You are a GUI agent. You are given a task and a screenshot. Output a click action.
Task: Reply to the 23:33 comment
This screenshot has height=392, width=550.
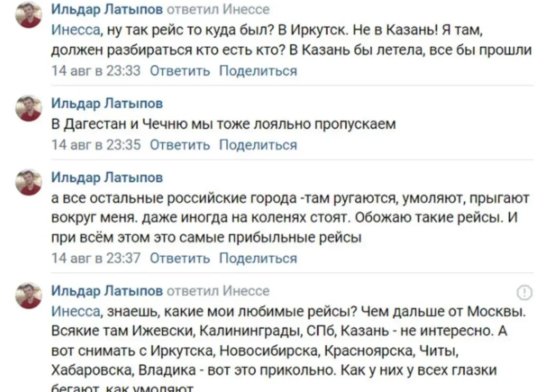point(180,71)
